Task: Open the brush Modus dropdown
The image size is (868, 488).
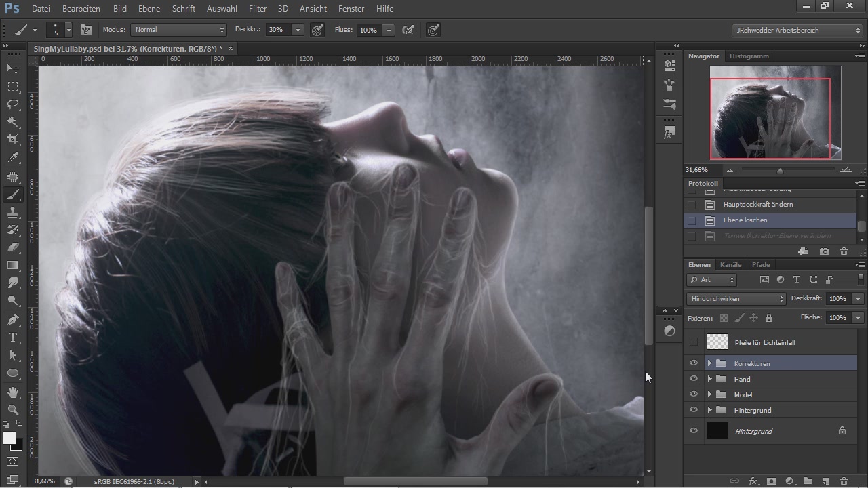Action: [178, 30]
